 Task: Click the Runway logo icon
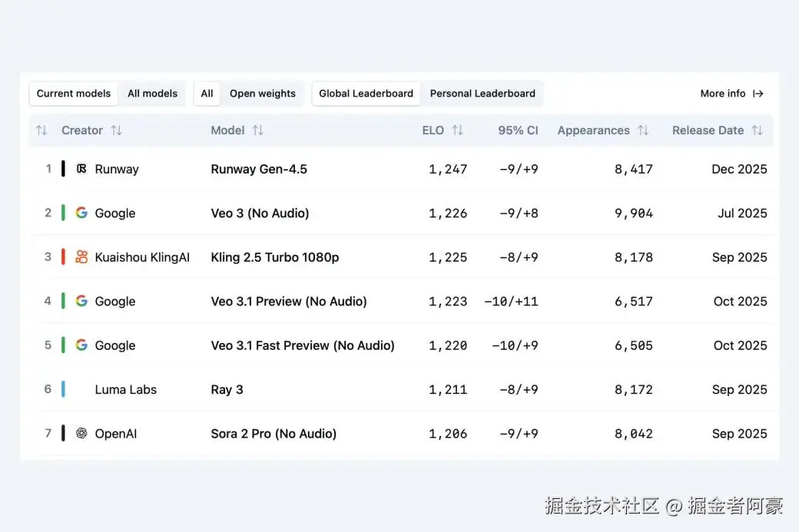coord(81,169)
